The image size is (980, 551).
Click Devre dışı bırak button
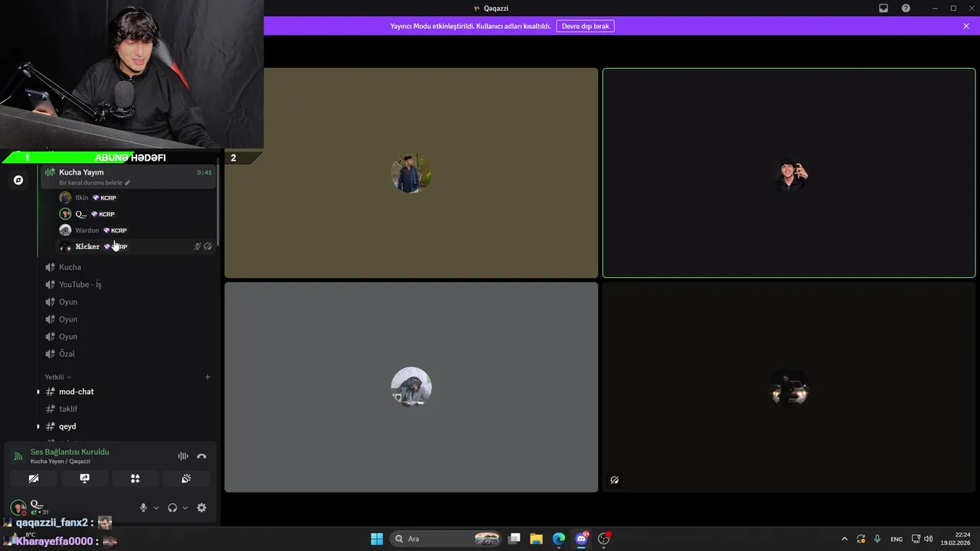click(586, 26)
